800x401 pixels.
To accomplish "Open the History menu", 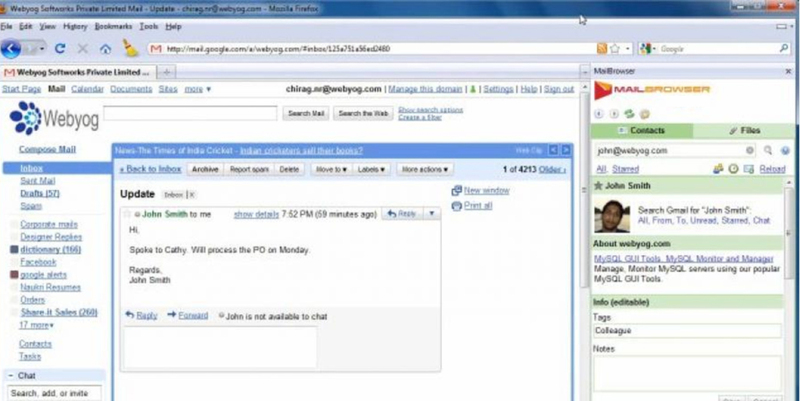I will pos(75,27).
